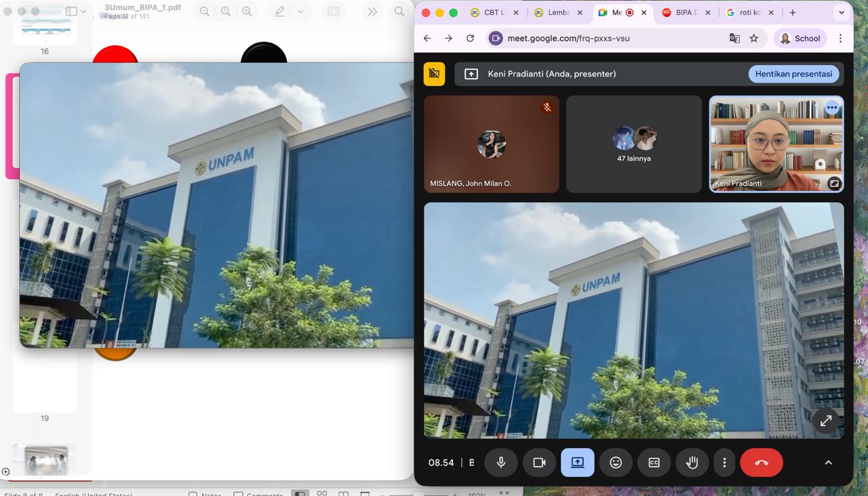This screenshot has height=496, width=868.
Task: Open the School Chrome profile button
Action: 800,39
